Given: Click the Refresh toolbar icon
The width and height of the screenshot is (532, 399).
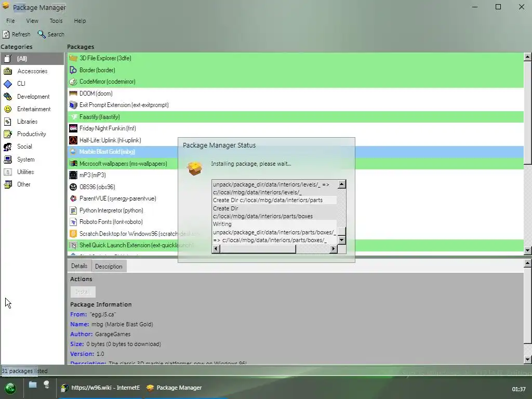Looking at the screenshot, I should (x=6, y=34).
